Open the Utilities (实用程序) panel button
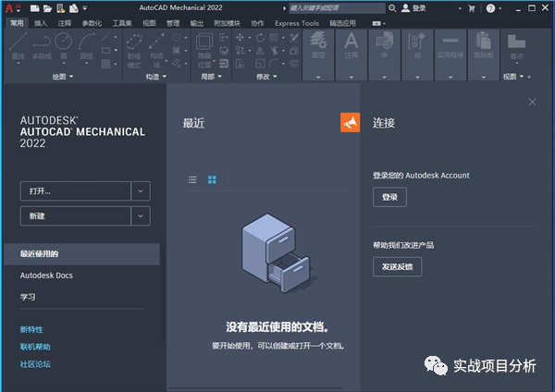Screen dimensions: 555x392 (x=450, y=55)
